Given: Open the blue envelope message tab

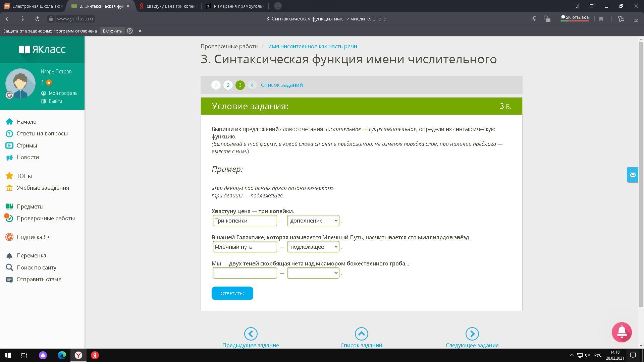Looking at the screenshot, I should point(632,175).
